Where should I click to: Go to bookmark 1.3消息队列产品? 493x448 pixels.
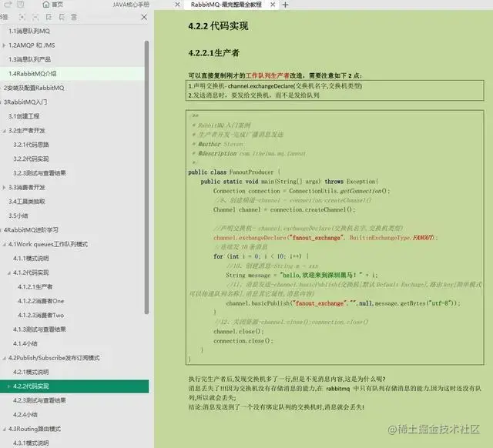(29, 59)
